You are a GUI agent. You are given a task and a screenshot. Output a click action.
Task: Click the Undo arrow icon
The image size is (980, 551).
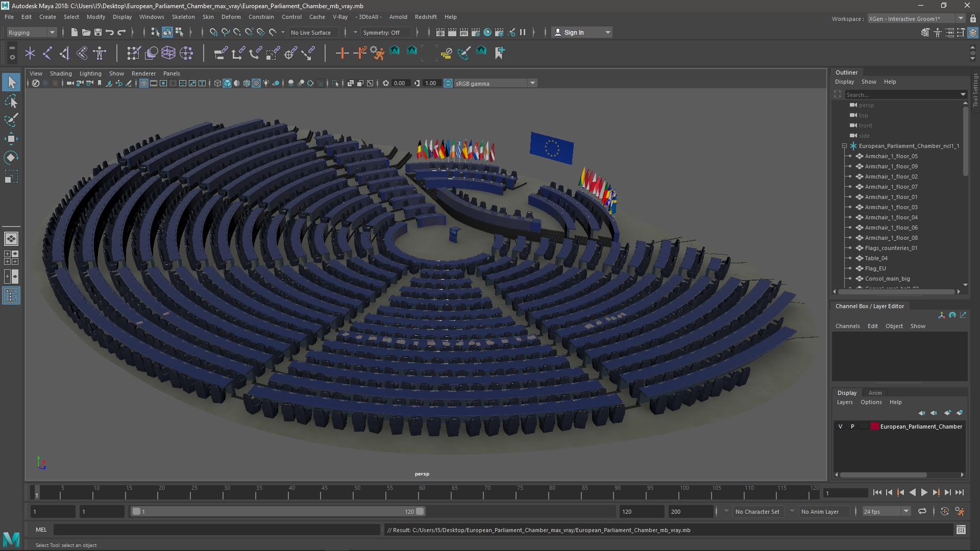pyautogui.click(x=110, y=32)
